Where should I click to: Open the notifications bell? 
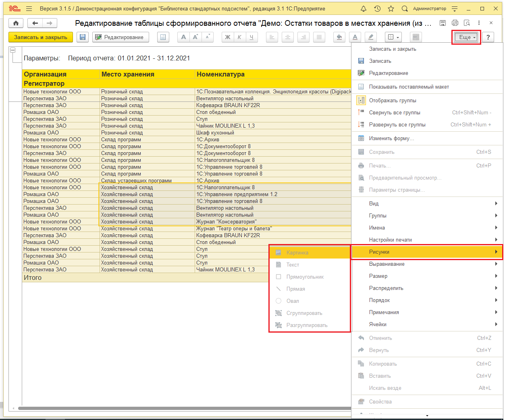(364, 8)
